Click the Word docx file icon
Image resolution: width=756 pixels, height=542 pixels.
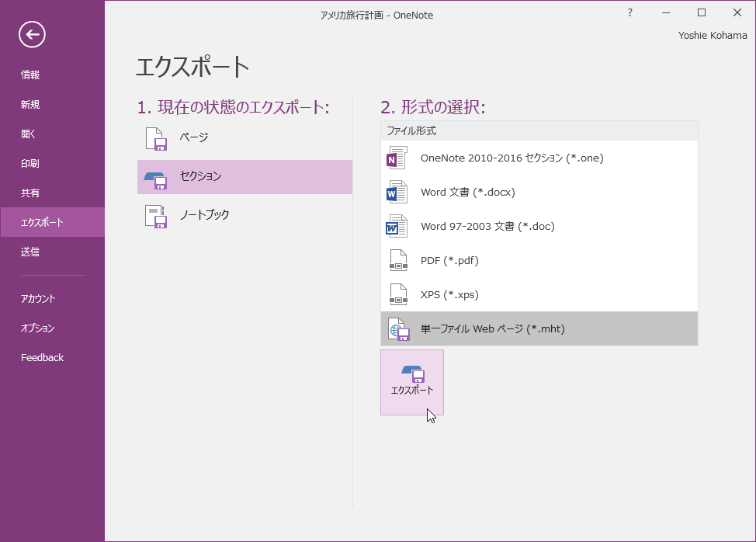coord(397,192)
